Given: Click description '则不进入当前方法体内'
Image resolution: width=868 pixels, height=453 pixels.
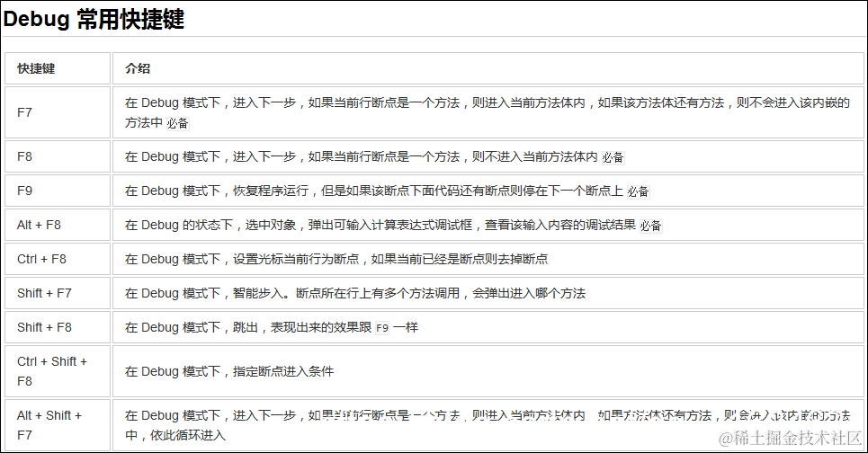Looking at the screenshot, I should click(535, 156).
